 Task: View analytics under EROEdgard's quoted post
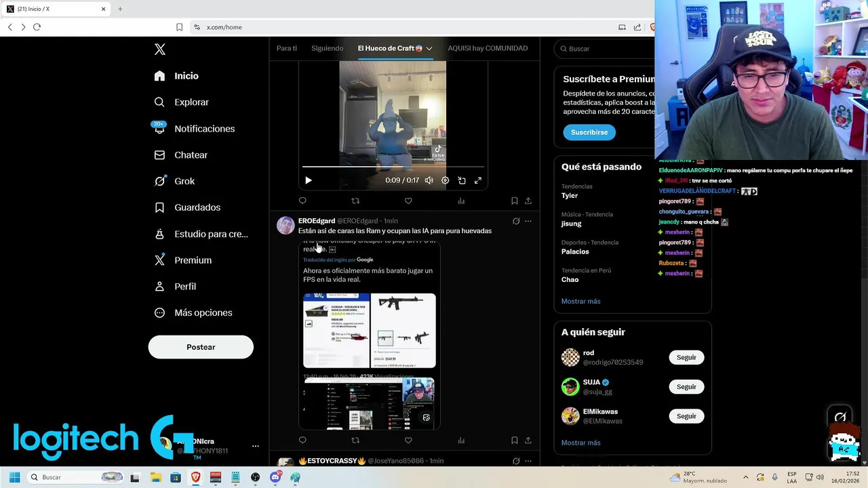[x=461, y=441]
